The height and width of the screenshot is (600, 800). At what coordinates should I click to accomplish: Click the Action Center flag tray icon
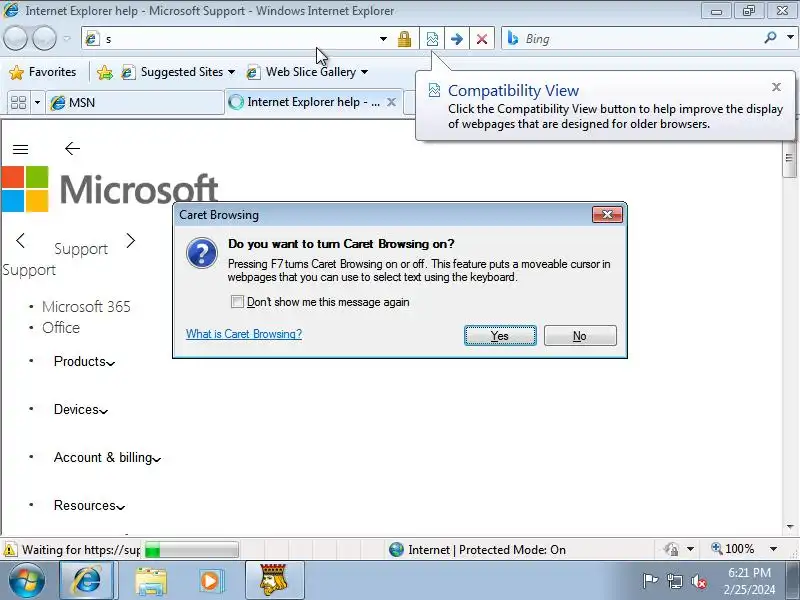[650, 581]
